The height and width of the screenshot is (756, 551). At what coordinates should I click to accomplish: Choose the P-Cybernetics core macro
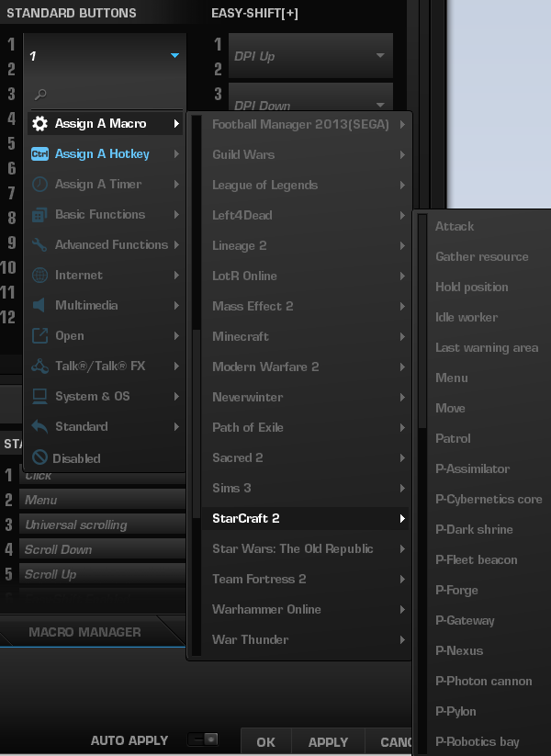(x=489, y=500)
